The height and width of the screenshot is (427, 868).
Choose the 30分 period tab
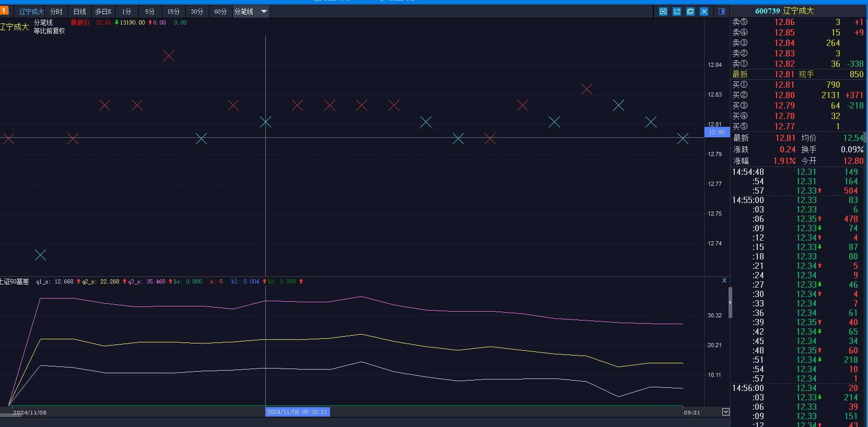tap(197, 11)
